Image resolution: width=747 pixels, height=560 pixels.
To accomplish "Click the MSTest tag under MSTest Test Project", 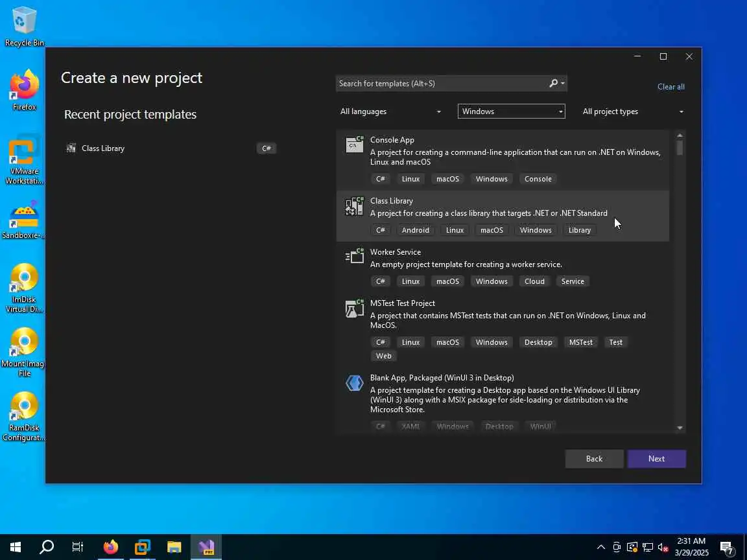I will [581, 342].
